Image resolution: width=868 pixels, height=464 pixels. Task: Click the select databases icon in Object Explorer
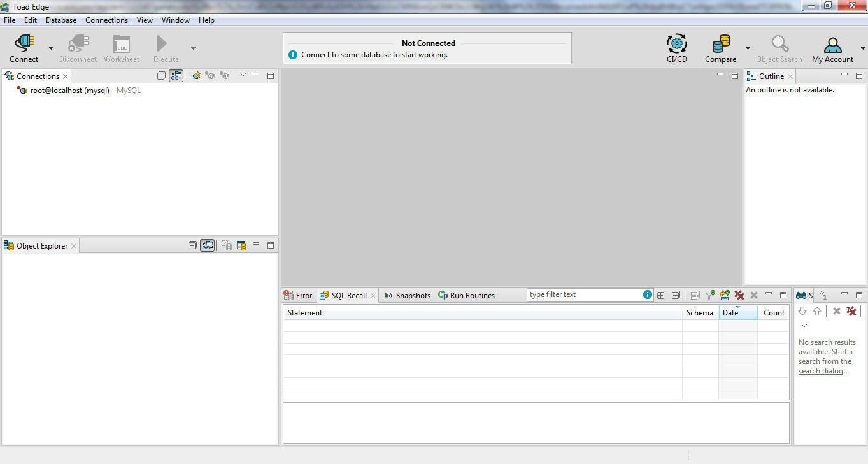(x=227, y=245)
